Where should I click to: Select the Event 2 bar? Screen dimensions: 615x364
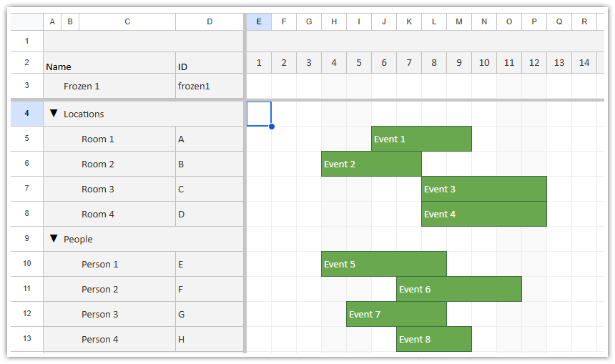click(371, 164)
